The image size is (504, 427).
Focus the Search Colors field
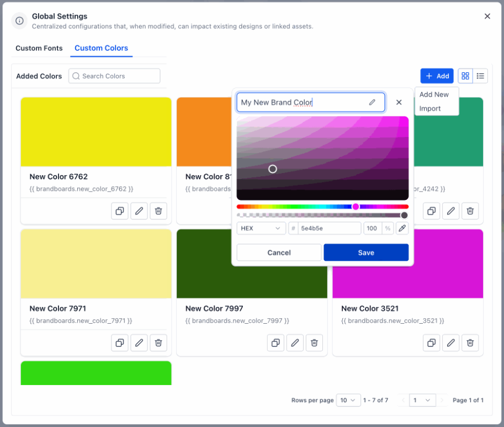click(x=115, y=76)
